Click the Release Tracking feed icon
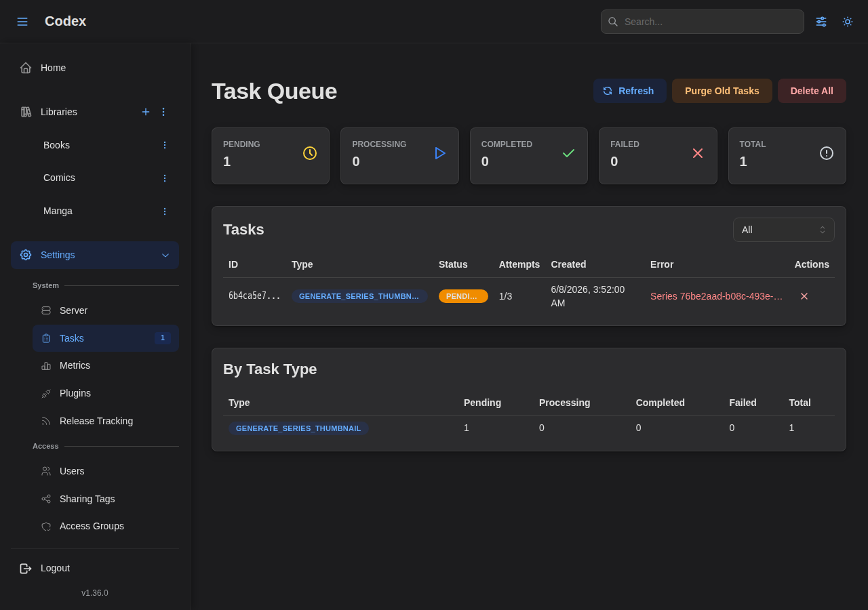 coord(46,421)
